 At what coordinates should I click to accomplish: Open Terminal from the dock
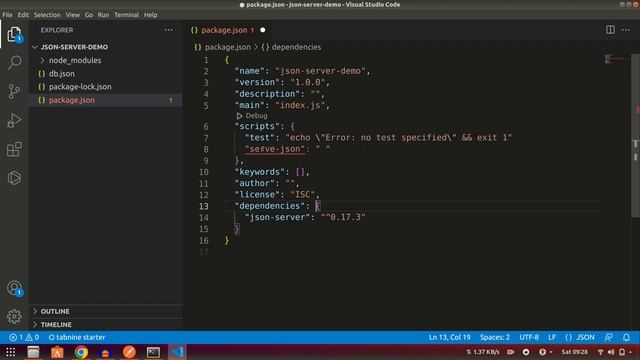click(x=153, y=352)
